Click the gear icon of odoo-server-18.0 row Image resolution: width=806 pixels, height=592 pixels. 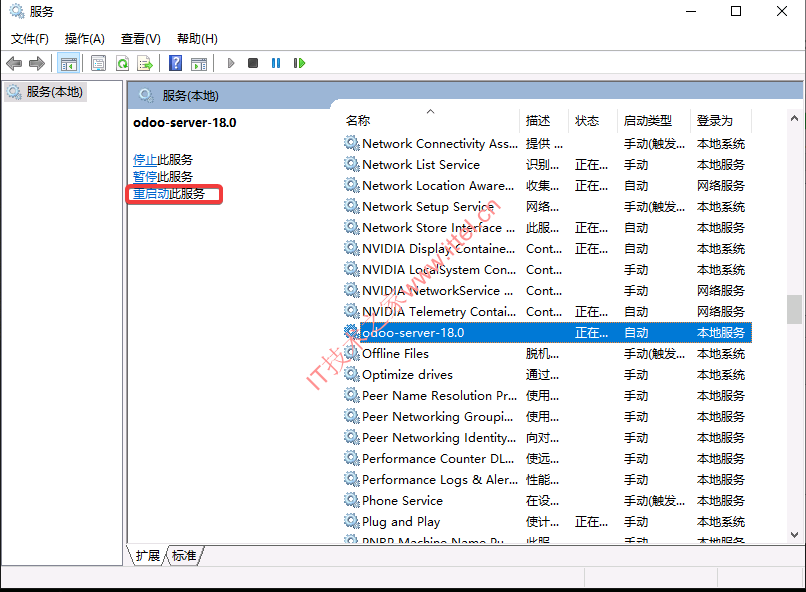pos(352,332)
